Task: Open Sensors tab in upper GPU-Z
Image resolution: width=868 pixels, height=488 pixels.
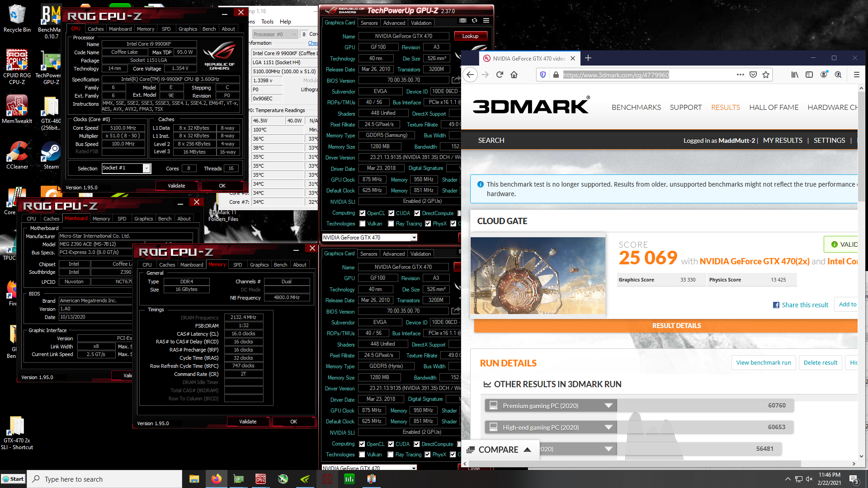Action: (369, 23)
